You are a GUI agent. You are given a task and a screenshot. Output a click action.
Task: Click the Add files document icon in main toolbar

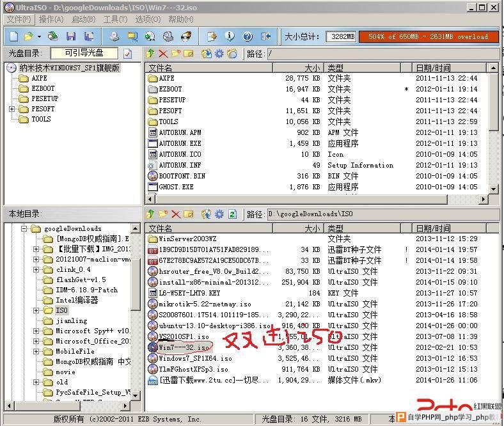(x=212, y=36)
